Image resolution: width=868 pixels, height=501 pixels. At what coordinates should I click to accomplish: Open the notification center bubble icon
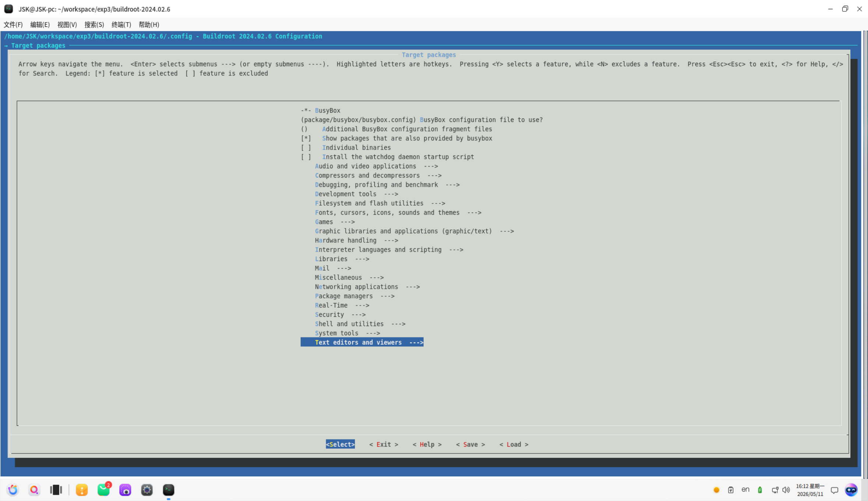[835, 490]
